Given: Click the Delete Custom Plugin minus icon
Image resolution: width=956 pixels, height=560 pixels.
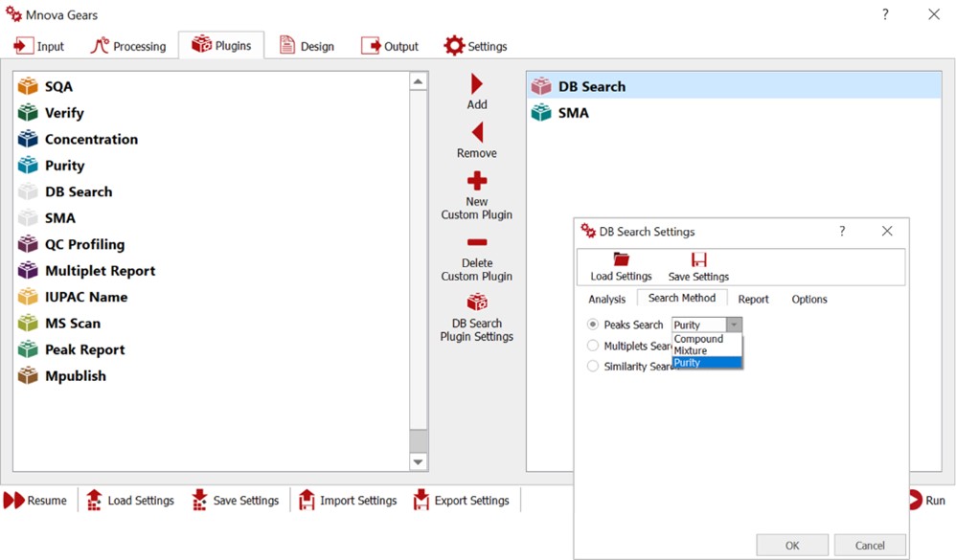Looking at the screenshot, I should pos(476,243).
